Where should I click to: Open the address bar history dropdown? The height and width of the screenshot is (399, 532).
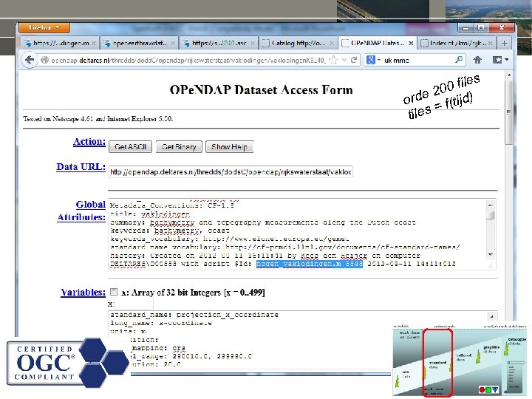(x=344, y=60)
